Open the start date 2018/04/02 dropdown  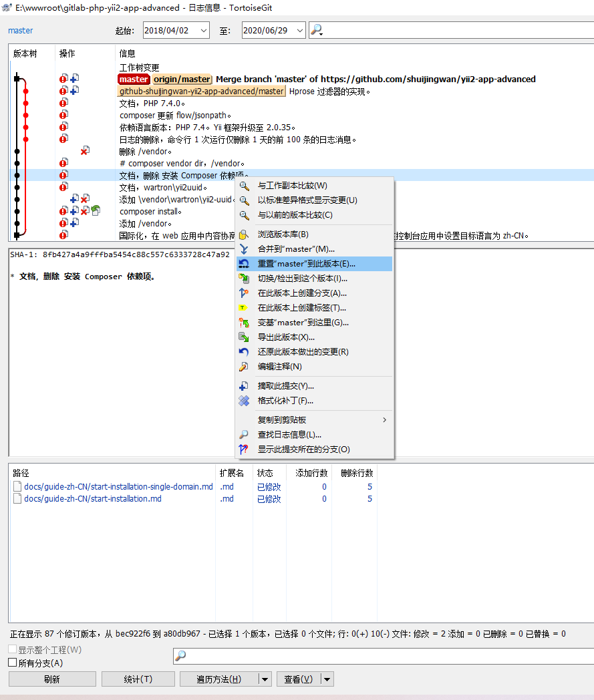(x=203, y=30)
